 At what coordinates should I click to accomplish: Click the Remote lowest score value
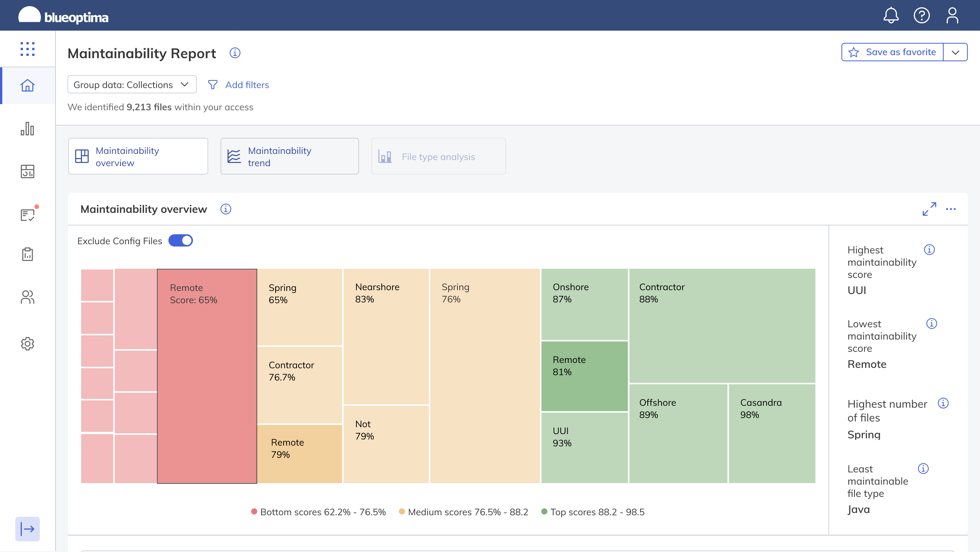point(867,364)
